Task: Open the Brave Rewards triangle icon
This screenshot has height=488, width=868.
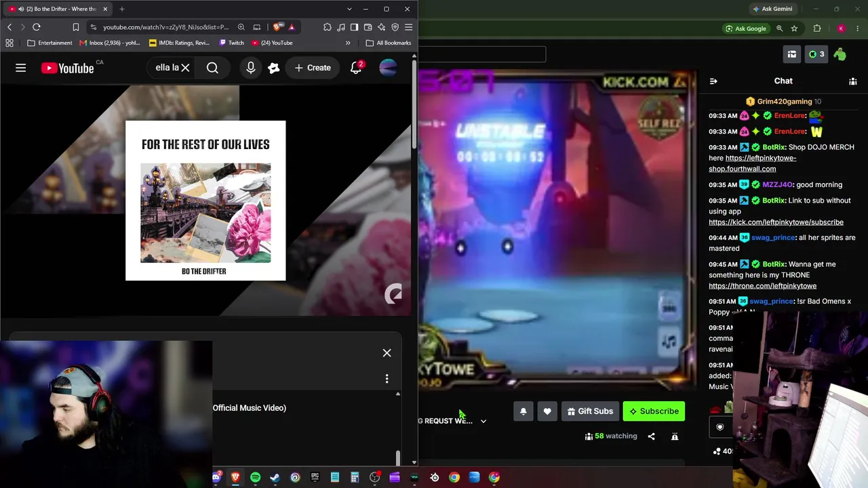Action: (x=292, y=27)
